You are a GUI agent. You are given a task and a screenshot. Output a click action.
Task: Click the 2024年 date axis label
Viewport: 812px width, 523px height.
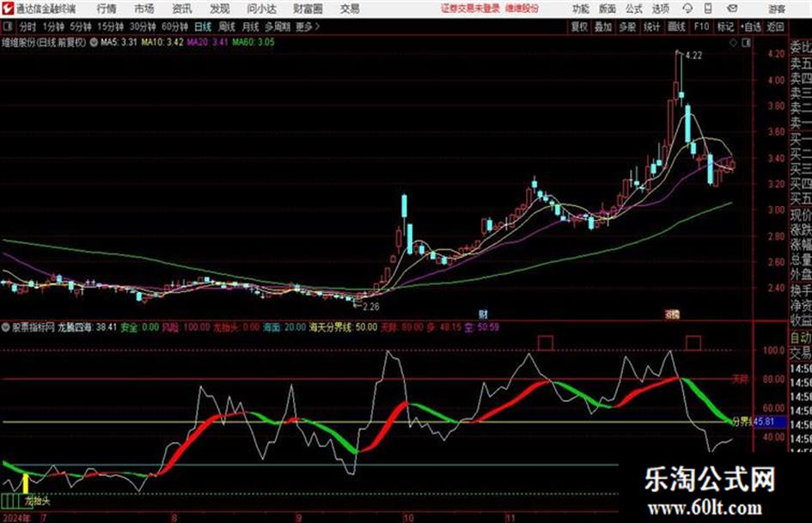[17, 518]
